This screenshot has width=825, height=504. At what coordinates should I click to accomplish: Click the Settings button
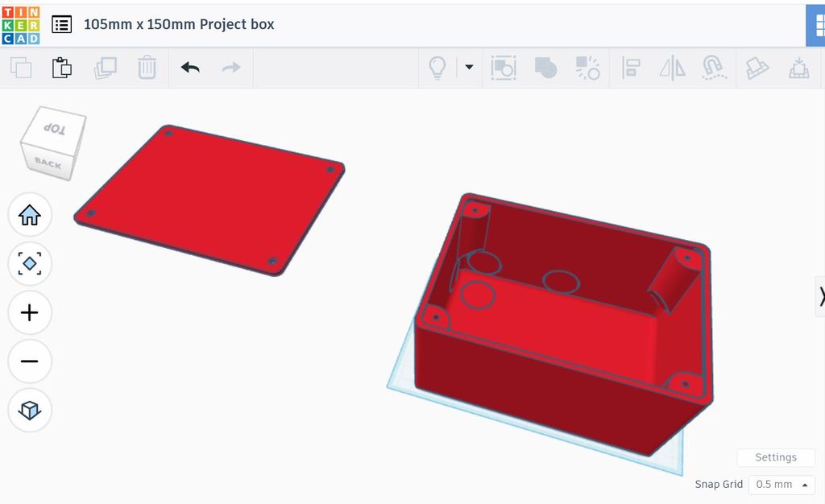[x=775, y=457]
